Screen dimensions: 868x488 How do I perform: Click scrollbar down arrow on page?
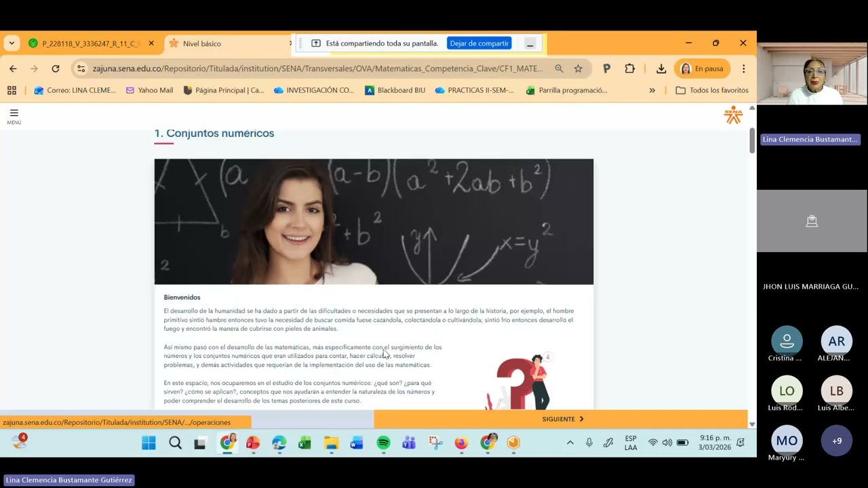[752, 424]
